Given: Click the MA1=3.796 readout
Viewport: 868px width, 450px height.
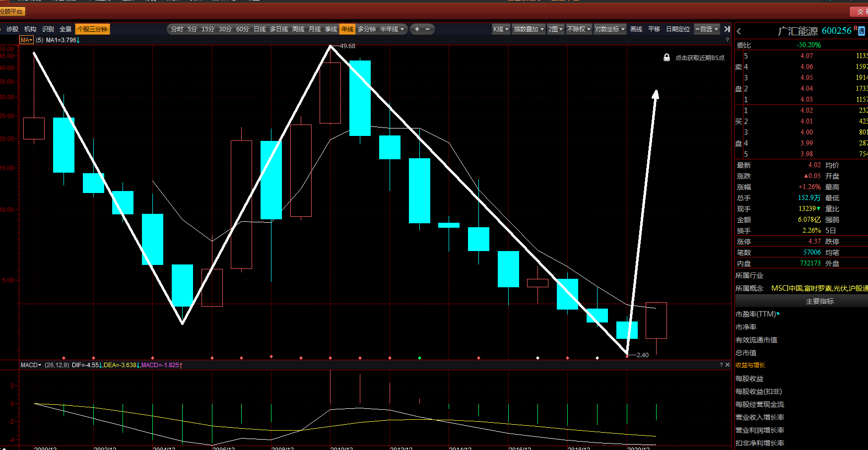Looking at the screenshot, I should click(63, 40).
